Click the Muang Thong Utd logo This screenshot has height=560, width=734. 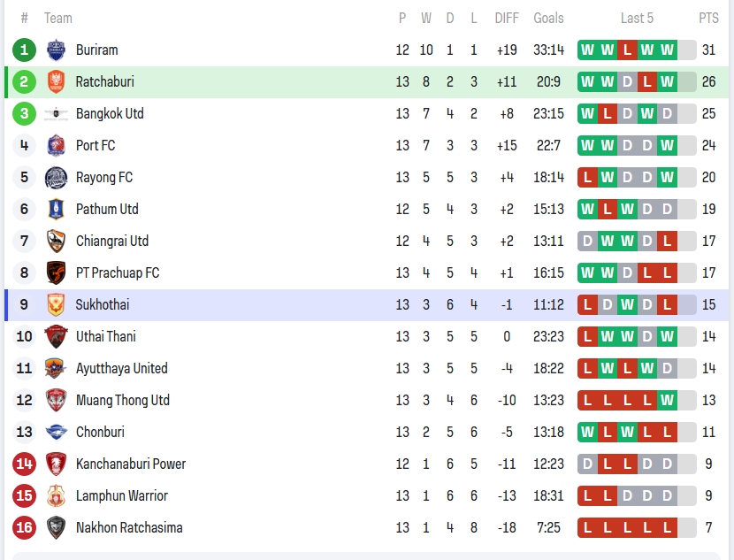(x=56, y=400)
